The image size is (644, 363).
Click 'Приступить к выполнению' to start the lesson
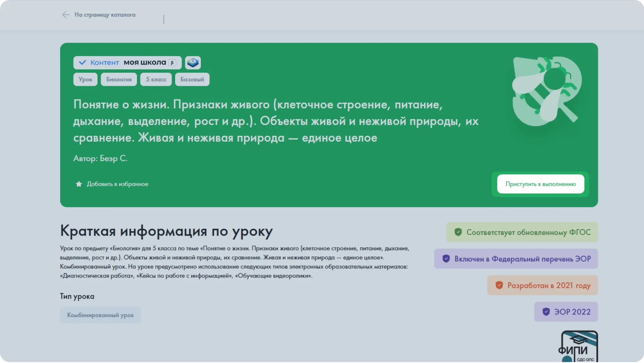coord(540,184)
